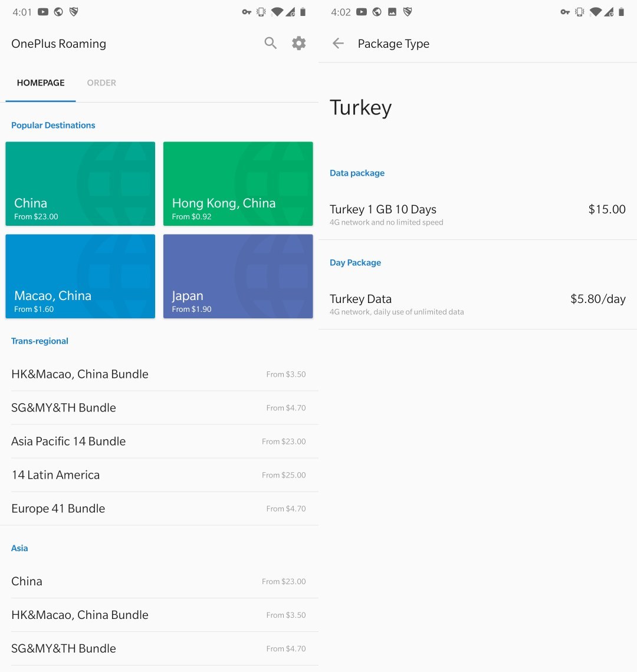
Task: Tap the shield icon in the status bar
Action: [74, 11]
